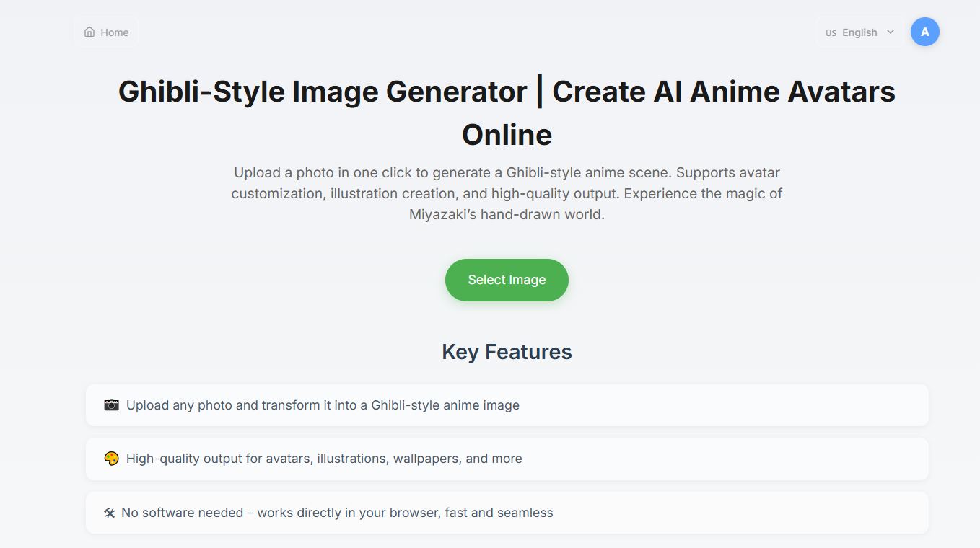Viewport: 980px width, 548px height.
Task: Open the user avatar "A" menu
Action: (924, 32)
